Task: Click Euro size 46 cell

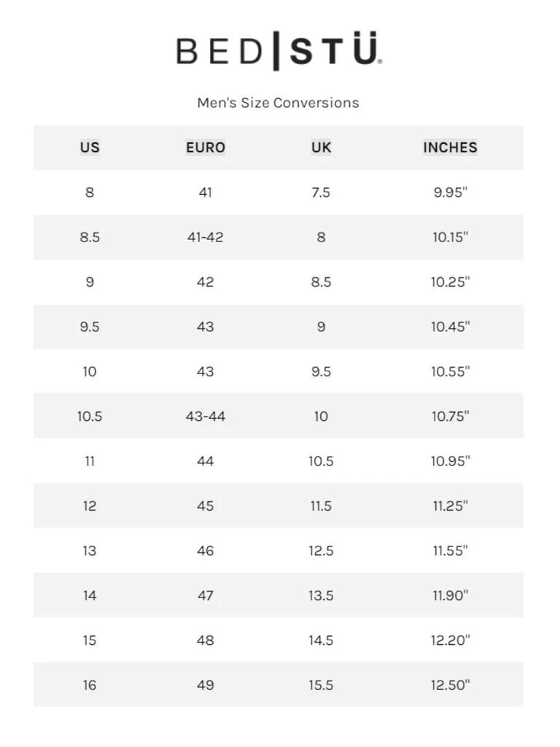Action: coord(205,551)
